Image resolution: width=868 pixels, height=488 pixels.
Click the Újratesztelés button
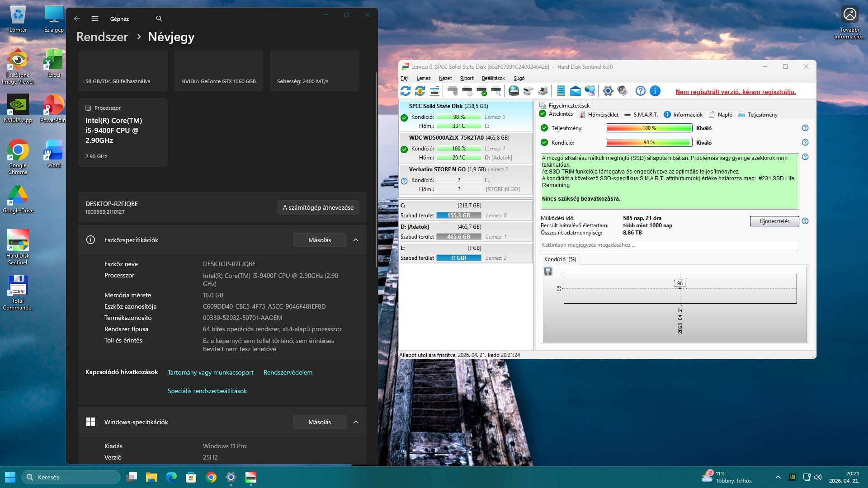click(x=774, y=221)
